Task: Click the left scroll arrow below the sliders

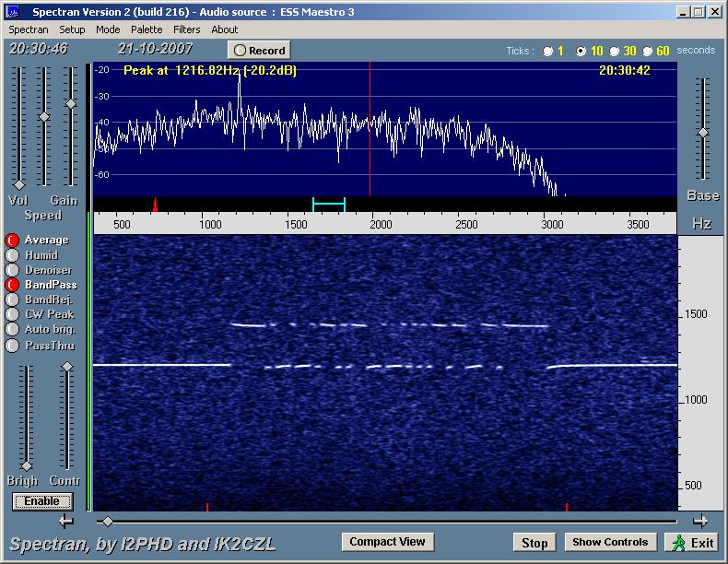Action: [65, 522]
